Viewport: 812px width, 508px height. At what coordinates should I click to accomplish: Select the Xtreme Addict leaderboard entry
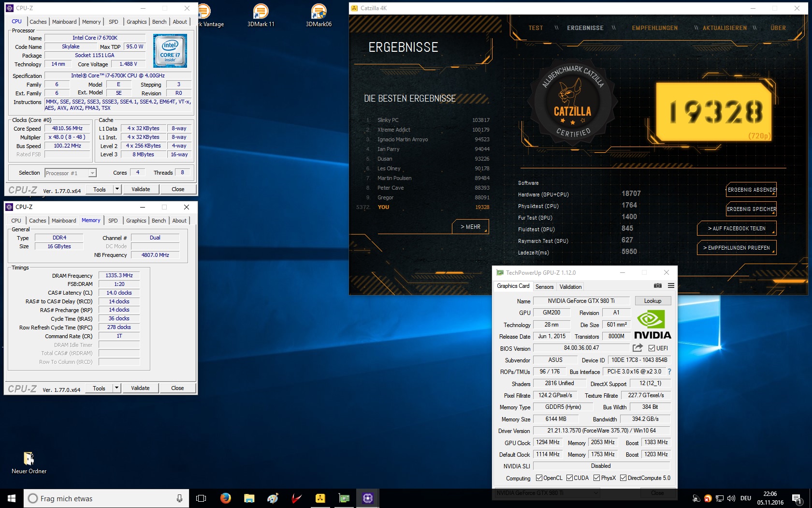[427, 130]
